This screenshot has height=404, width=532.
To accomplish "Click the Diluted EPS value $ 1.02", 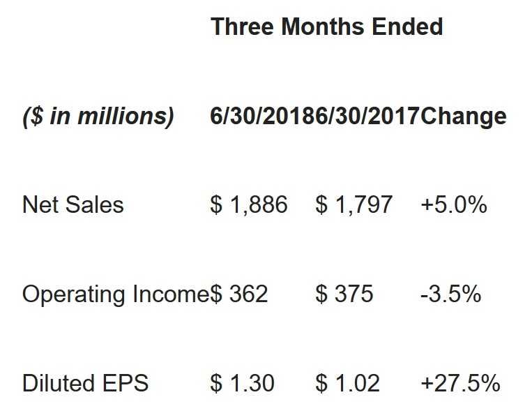I will 348,384.
